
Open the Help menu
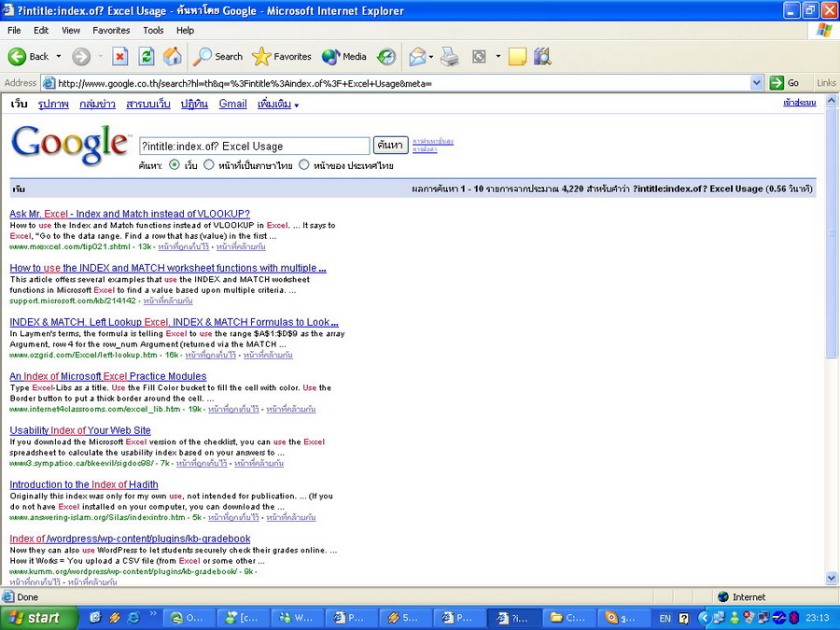point(185,31)
